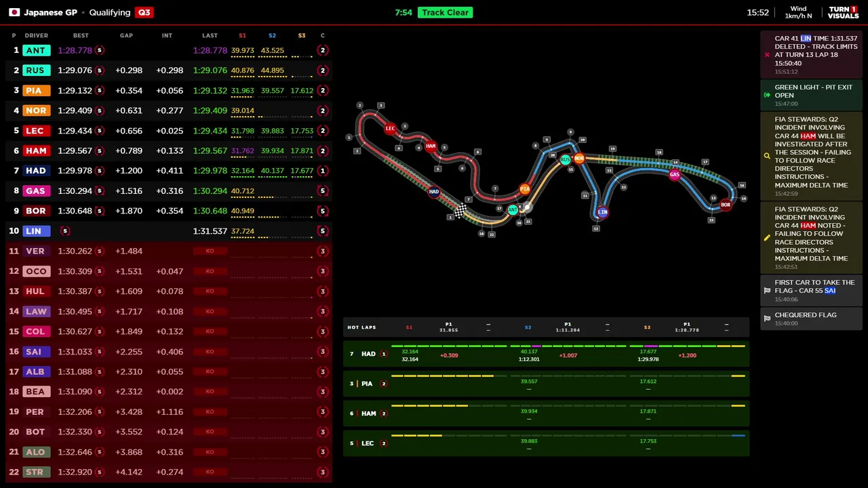Select the NOR marker on the track map
The width and height of the screenshot is (868, 488).
[x=579, y=159]
